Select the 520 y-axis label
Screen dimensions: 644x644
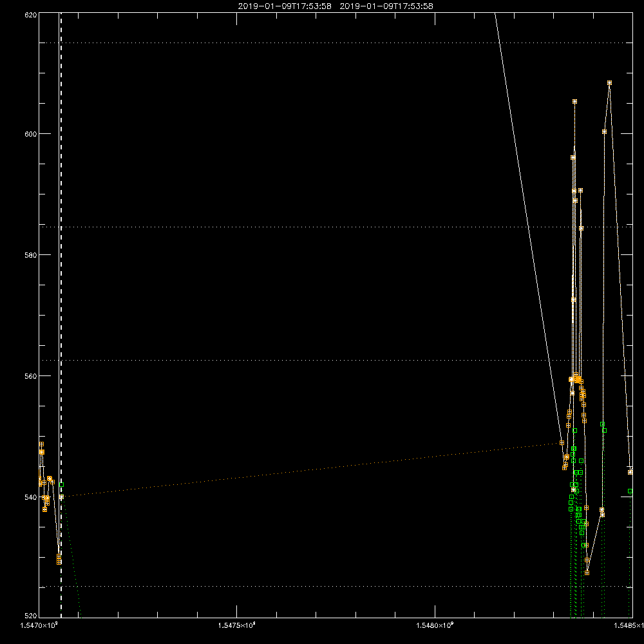pyautogui.click(x=31, y=616)
